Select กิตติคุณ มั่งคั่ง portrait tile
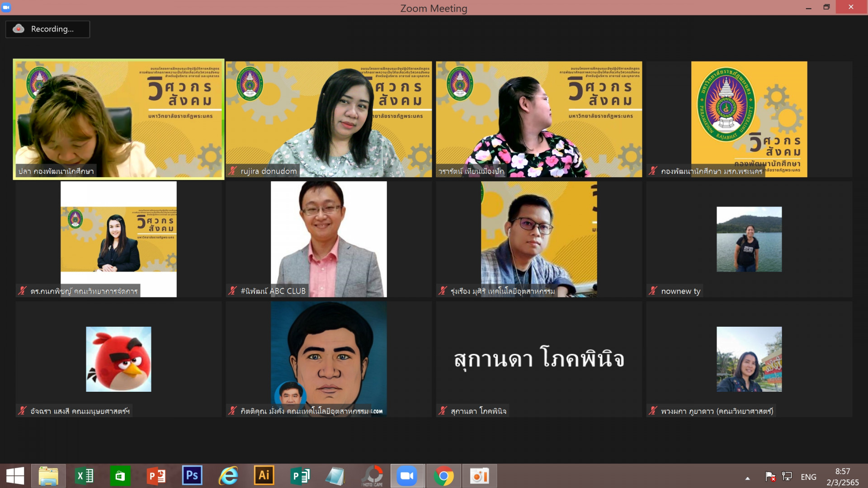The image size is (868, 488). tap(329, 359)
